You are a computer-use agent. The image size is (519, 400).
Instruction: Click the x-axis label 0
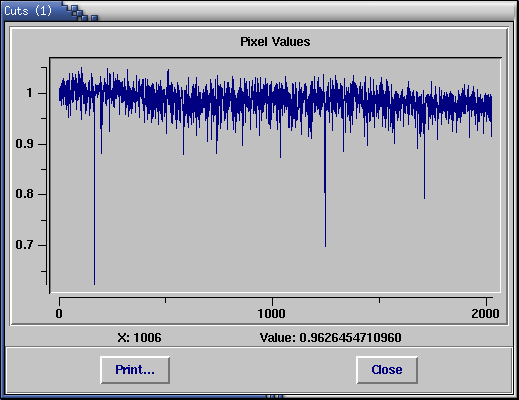[x=59, y=314]
